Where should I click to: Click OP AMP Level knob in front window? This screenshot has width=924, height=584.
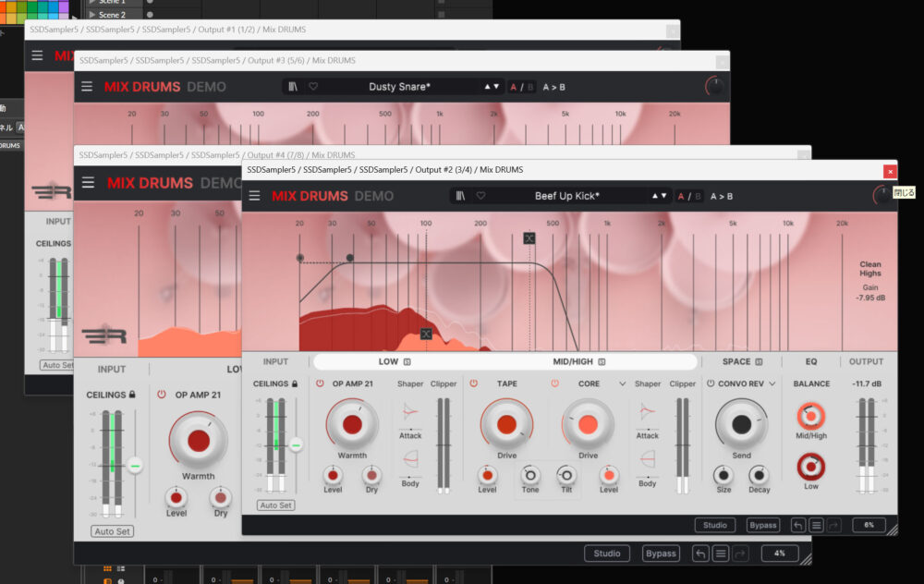click(x=333, y=475)
